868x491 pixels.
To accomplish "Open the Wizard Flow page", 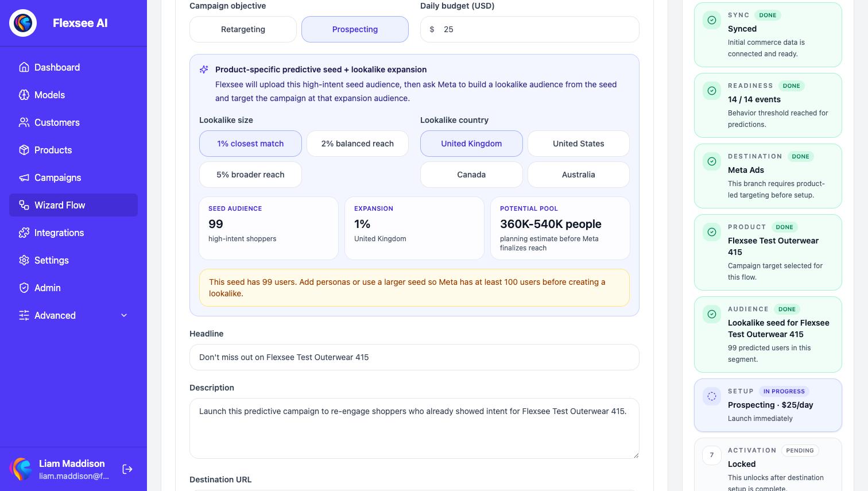I will tap(73, 205).
